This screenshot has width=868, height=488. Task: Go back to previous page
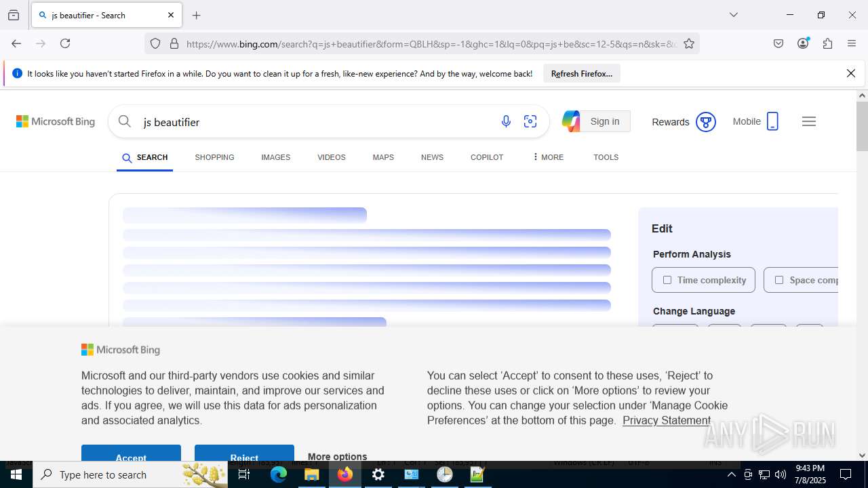click(x=16, y=43)
